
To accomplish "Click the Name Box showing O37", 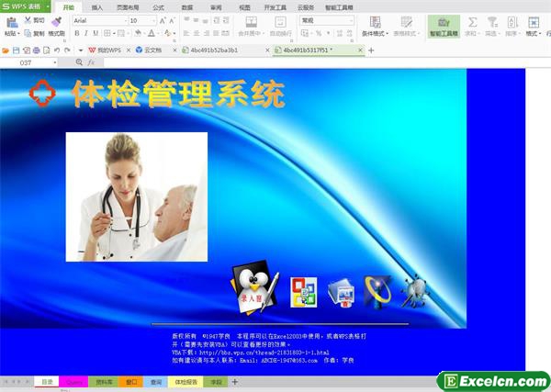I will [28, 62].
